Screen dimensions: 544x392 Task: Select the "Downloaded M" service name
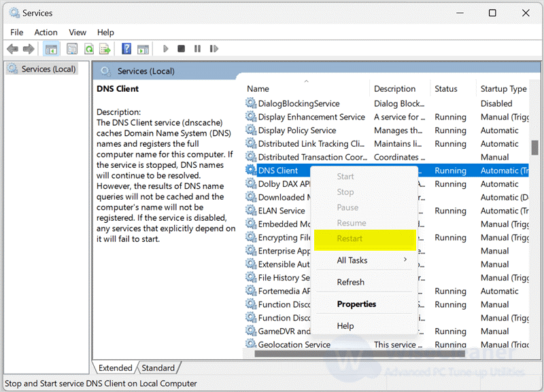284,197
